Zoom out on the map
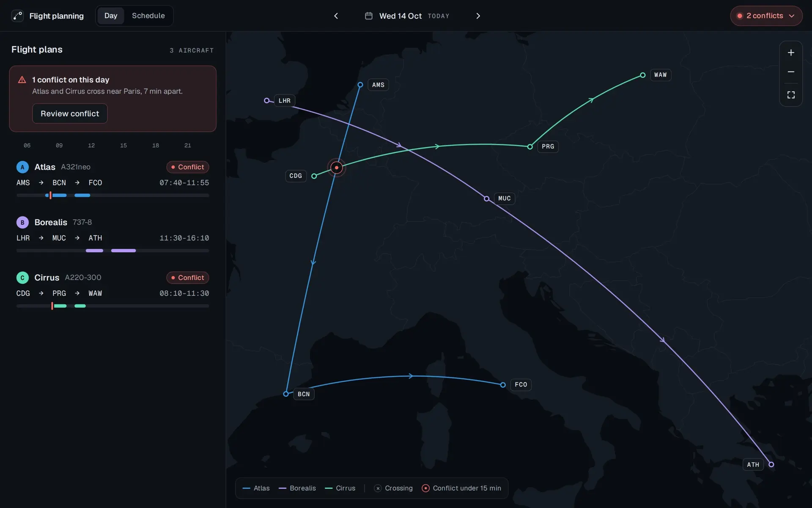812x508 pixels. click(x=791, y=72)
